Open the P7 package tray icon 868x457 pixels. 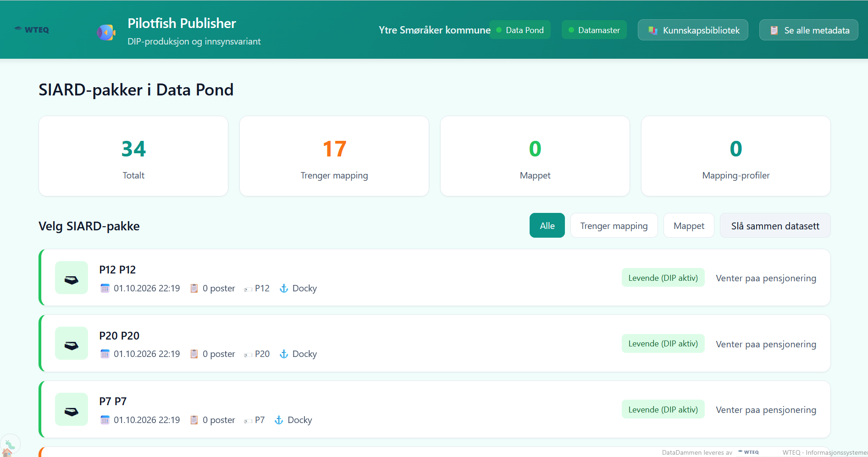tap(72, 409)
